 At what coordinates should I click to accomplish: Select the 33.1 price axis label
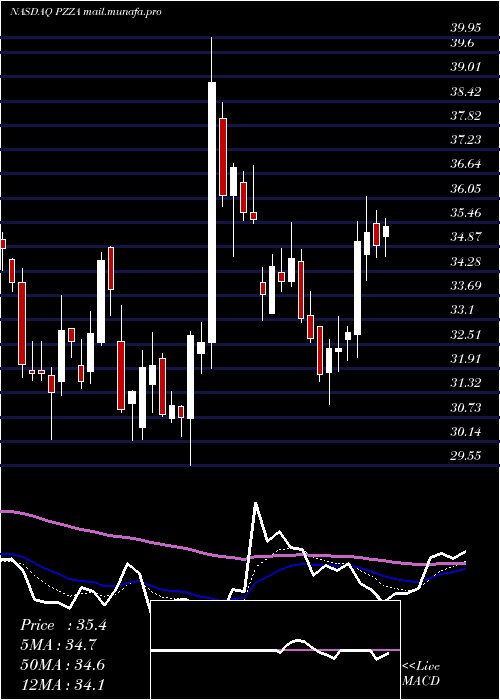pos(462,309)
